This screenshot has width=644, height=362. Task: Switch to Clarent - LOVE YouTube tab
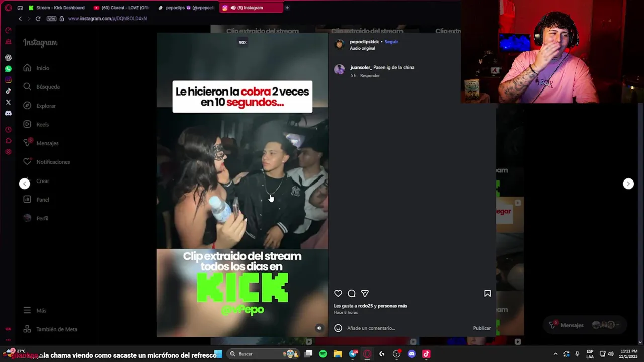pyautogui.click(x=121, y=8)
